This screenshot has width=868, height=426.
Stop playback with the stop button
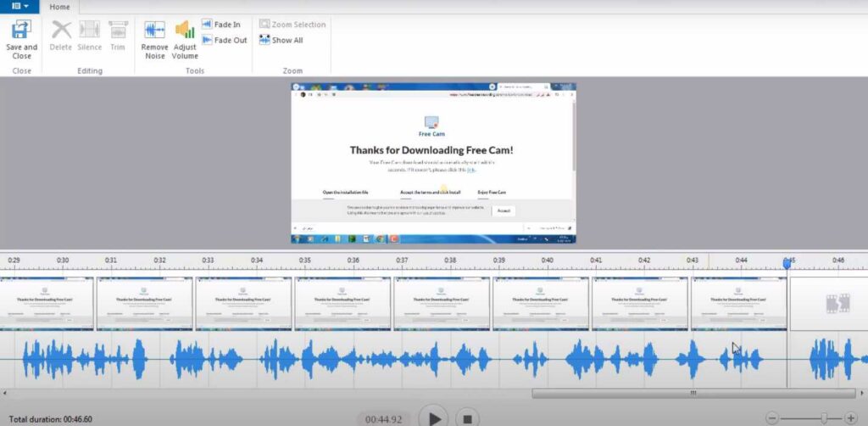467,419
